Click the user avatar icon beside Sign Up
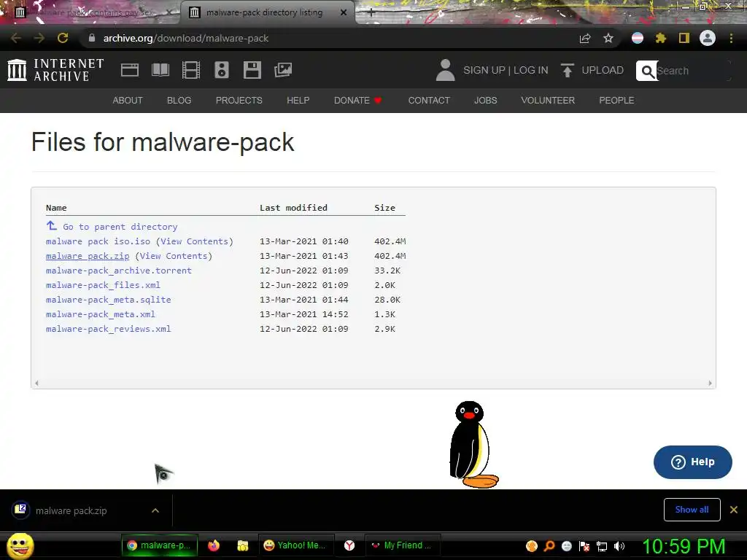747x560 pixels. 446,70
